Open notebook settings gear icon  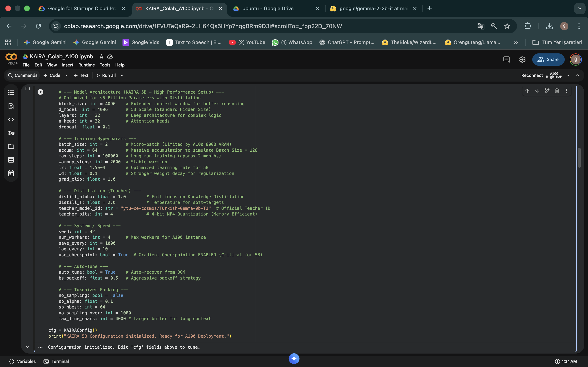click(522, 60)
